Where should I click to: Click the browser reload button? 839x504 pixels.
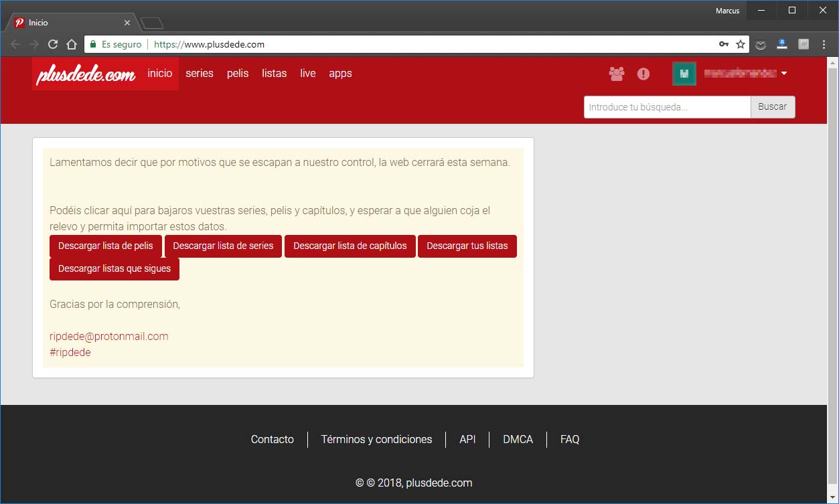(x=53, y=45)
